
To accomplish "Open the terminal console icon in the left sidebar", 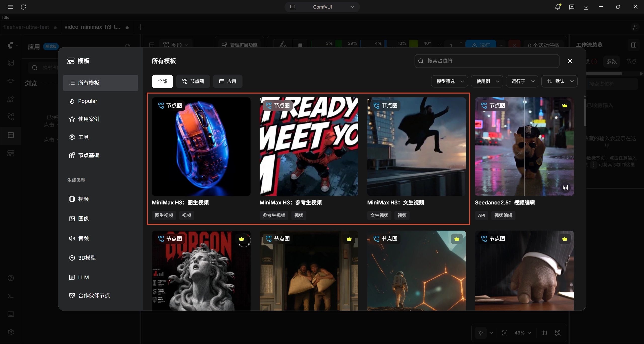I will [x=11, y=296].
